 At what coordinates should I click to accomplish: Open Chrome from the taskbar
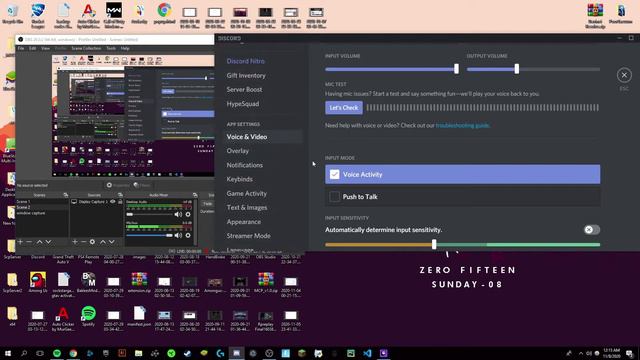tap(73, 353)
